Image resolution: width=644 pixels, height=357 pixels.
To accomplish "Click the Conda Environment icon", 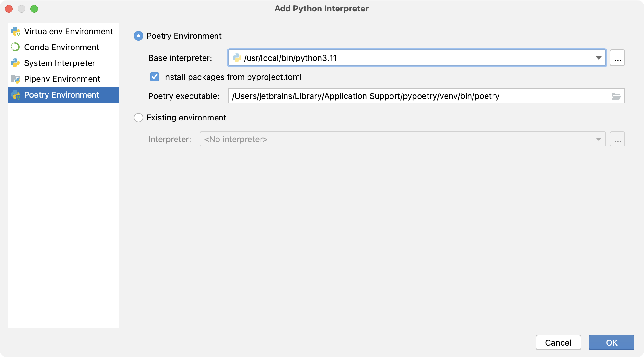I will 16,47.
